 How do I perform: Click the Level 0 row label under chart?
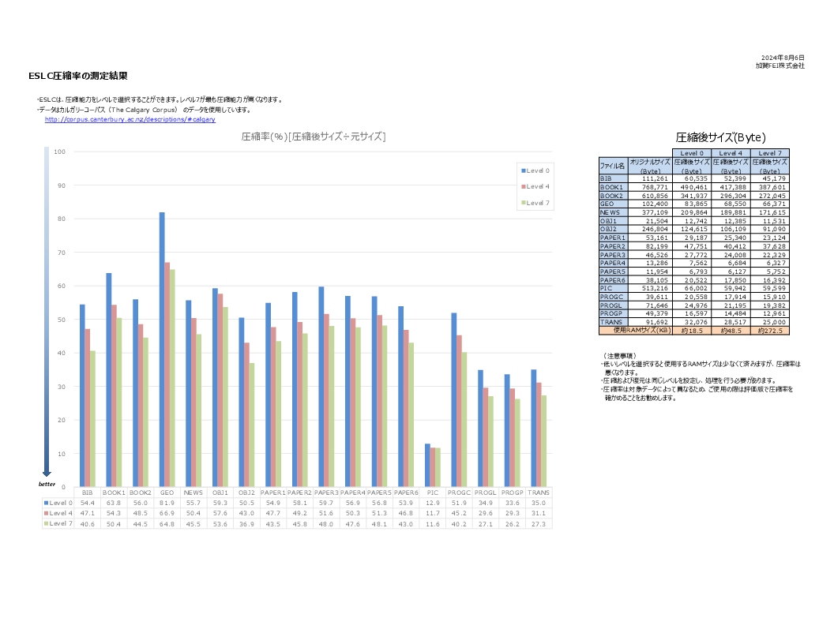tap(58, 502)
